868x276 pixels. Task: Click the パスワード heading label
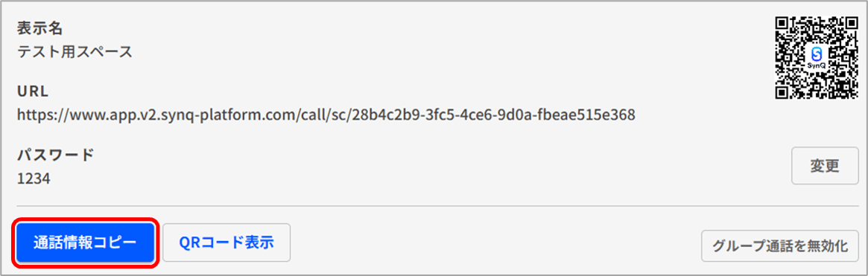[x=55, y=155]
